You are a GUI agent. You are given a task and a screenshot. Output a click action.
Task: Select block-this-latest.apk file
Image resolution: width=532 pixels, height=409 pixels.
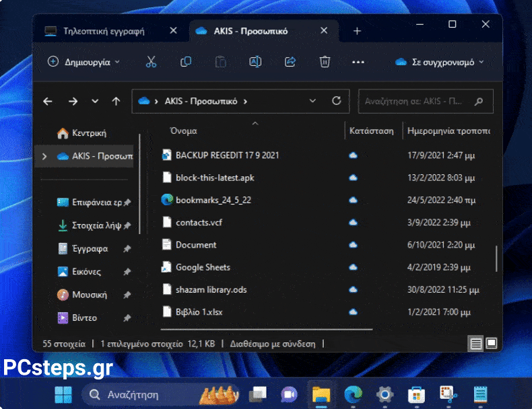pos(215,178)
